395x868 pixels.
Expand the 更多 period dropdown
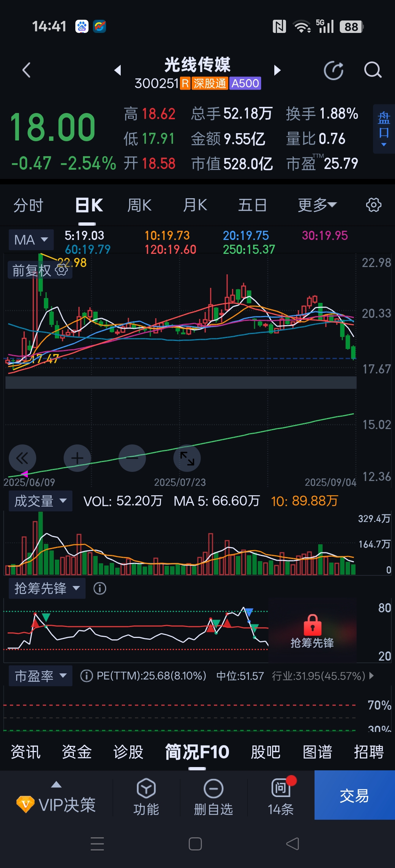317,205
